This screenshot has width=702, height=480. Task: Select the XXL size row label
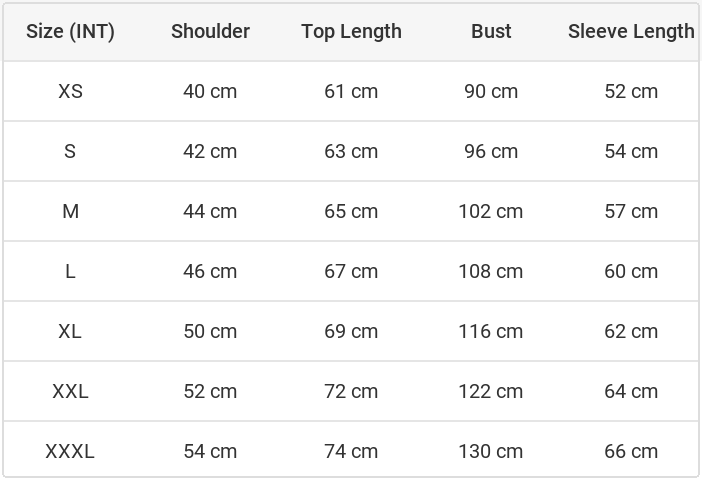coord(70,391)
